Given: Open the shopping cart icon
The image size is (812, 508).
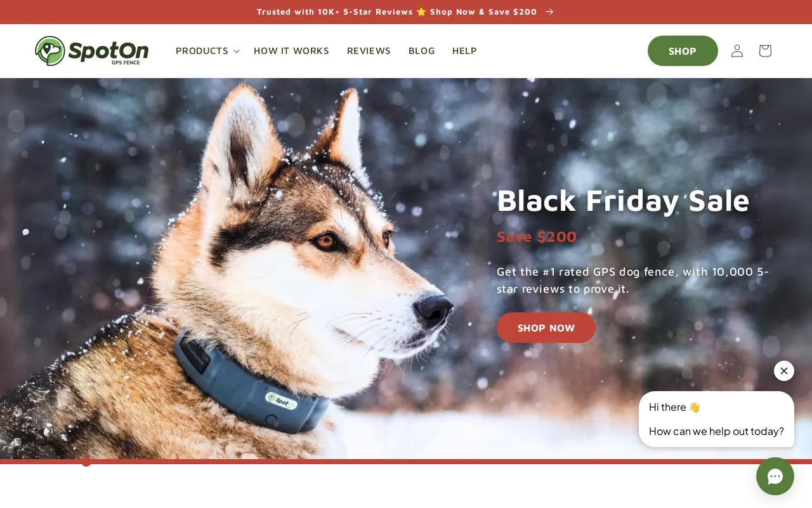Looking at the screenshot, I should point(765,51).
